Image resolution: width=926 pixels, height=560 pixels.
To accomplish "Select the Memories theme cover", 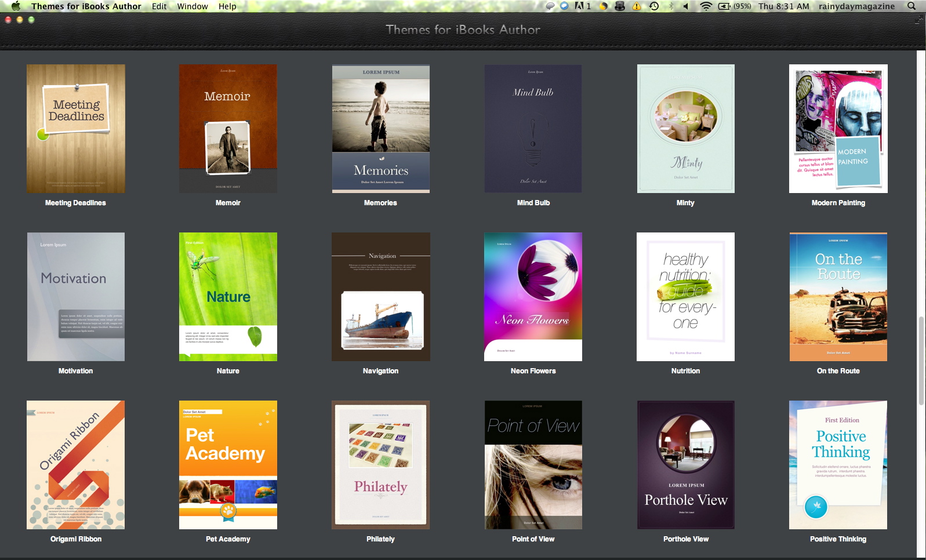I will 381,129.
